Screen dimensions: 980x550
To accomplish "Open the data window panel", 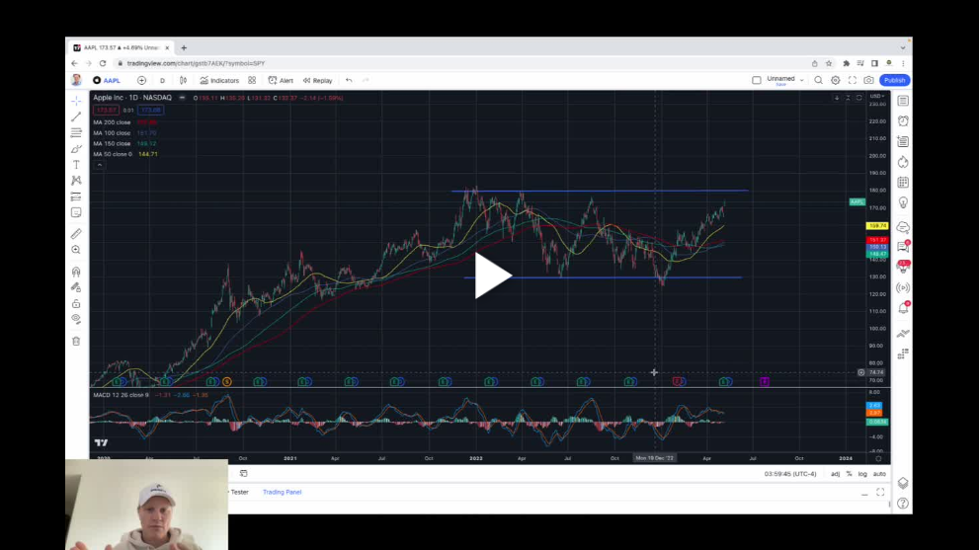I will 903,142.
